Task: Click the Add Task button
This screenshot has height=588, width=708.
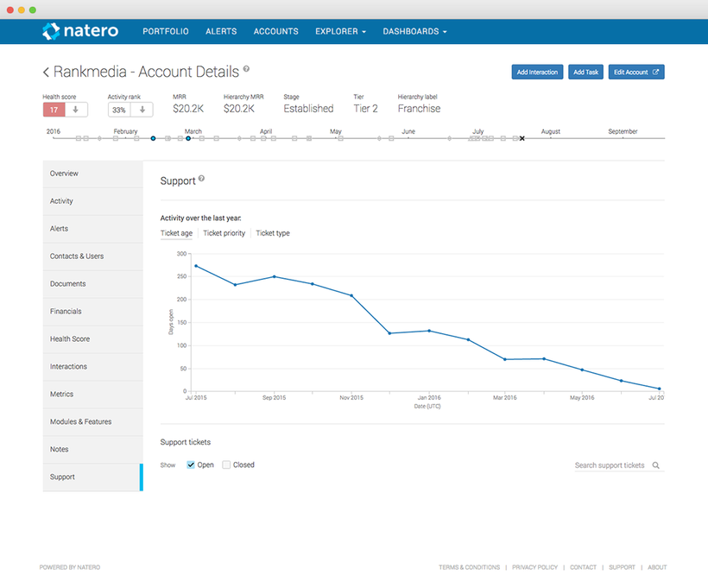Action: click(585, 72)
